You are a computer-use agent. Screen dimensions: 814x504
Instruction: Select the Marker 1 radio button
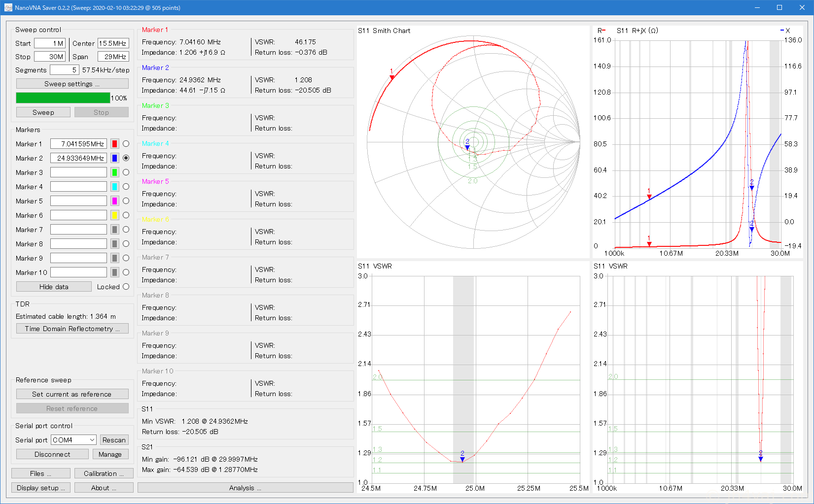point(126,144)
